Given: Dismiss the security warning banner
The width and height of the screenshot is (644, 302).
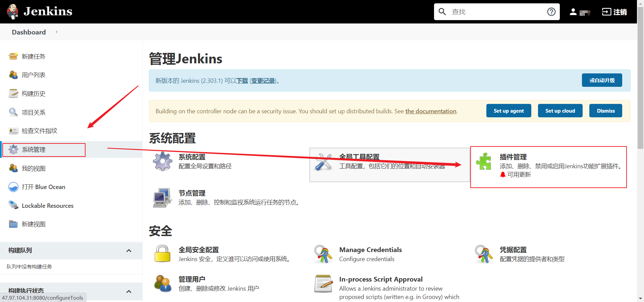Looking at the screenshot, I should tap(605, 111).
